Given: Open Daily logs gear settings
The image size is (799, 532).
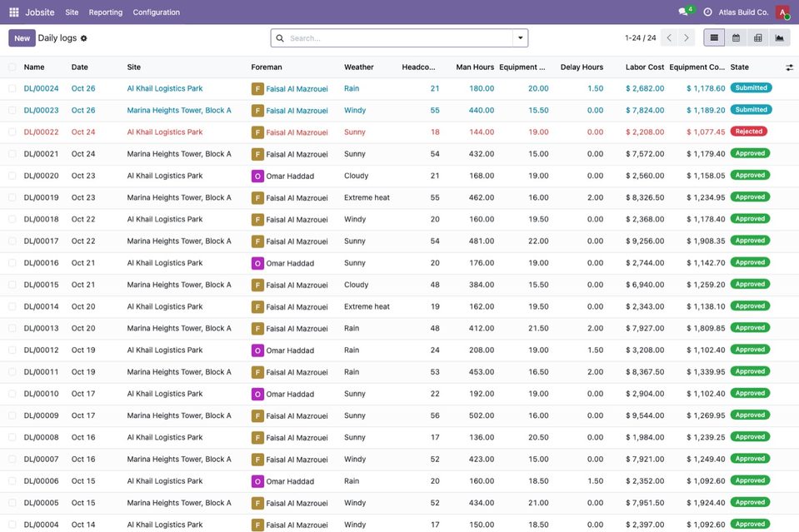Looking at the screenshot, I should coord(83,38).
